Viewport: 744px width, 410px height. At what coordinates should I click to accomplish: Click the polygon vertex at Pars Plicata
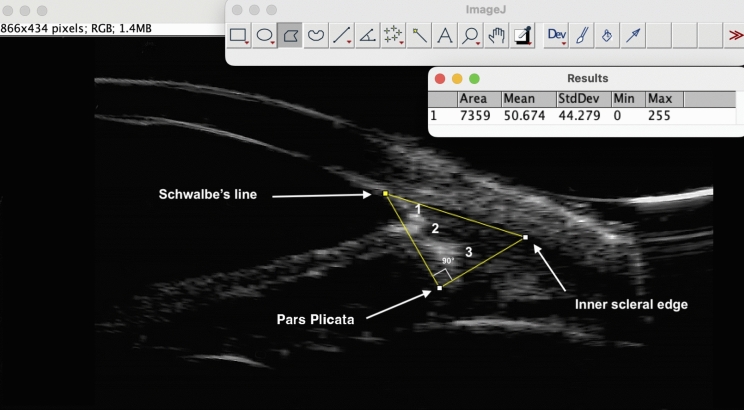pyautogui.click(x=439, y=288)
